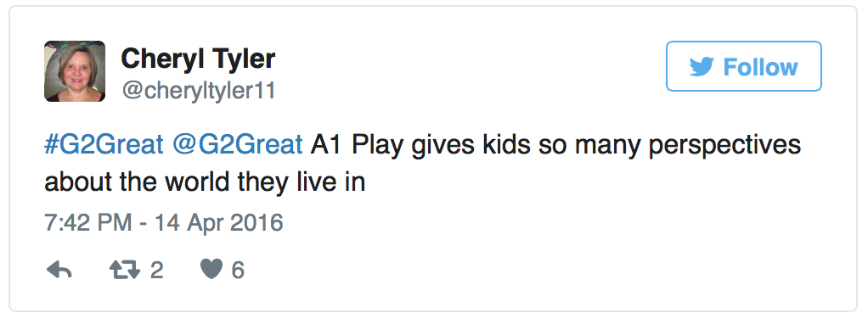Reply to Cheryl Tyler's tweet
Image resolution: width=868 pixels, height=324 pixels.
coord(59,271)
